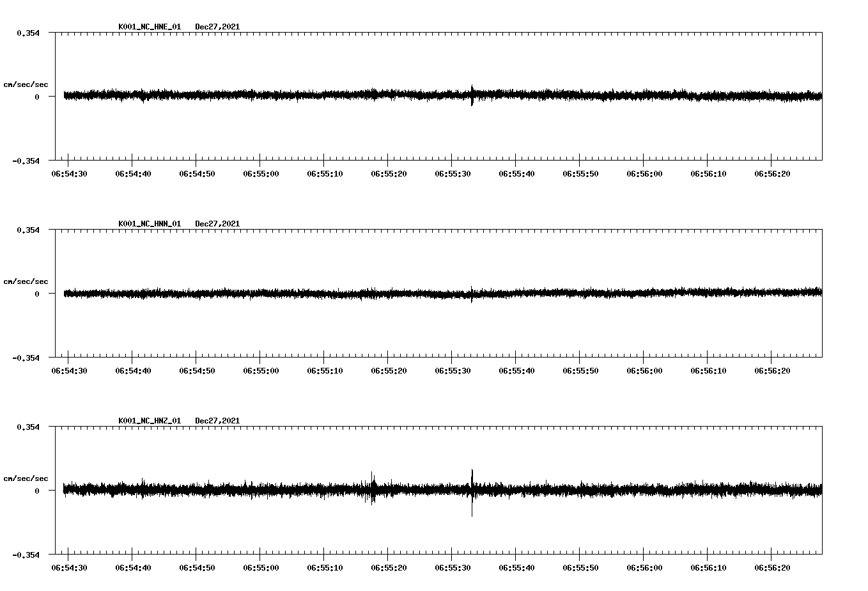868x591 pixels.
Task: Click the -0.354 lower limit on HNE axis
Action: point(26,161)
